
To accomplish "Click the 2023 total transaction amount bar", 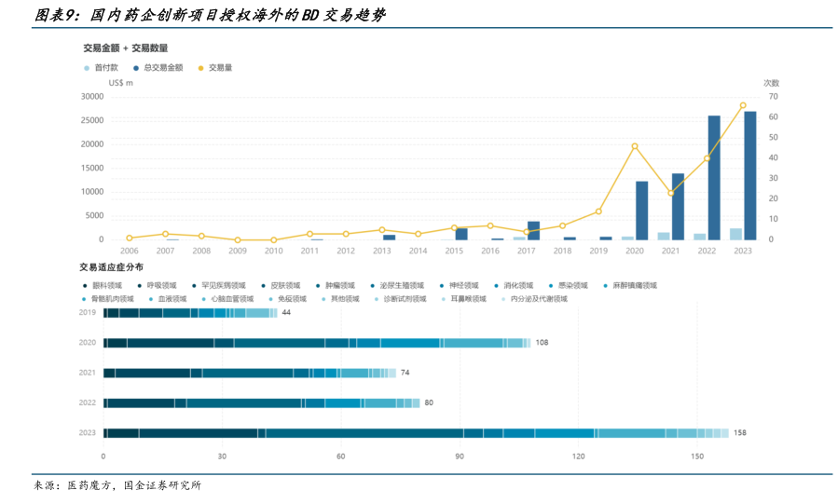I will click(749, 175).
